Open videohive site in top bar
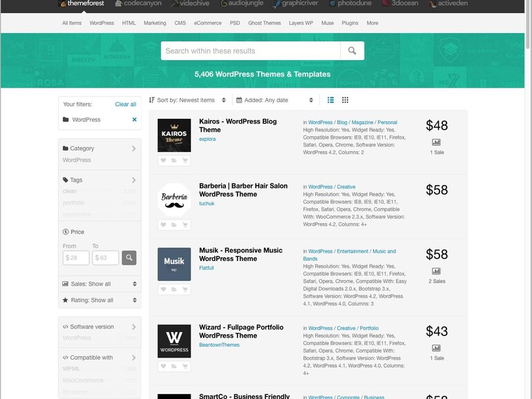Image resolution: width=532 pixels, height=399 pixels. click(190, 3)
